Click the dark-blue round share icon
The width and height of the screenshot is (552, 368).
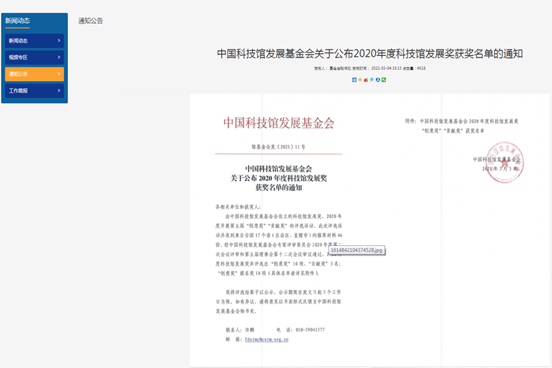tap(378, 80)
